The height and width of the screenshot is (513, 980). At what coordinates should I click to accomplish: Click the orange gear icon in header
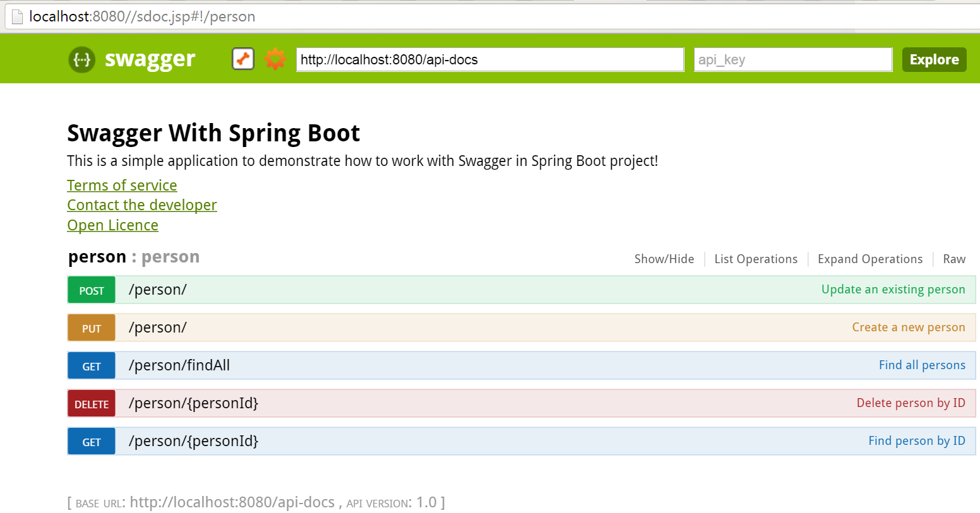pyautogui.click(x=275, y=59)
